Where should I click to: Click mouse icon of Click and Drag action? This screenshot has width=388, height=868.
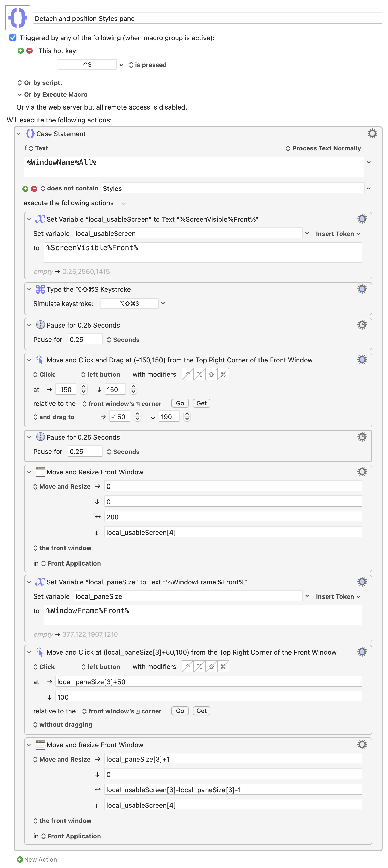39,360
